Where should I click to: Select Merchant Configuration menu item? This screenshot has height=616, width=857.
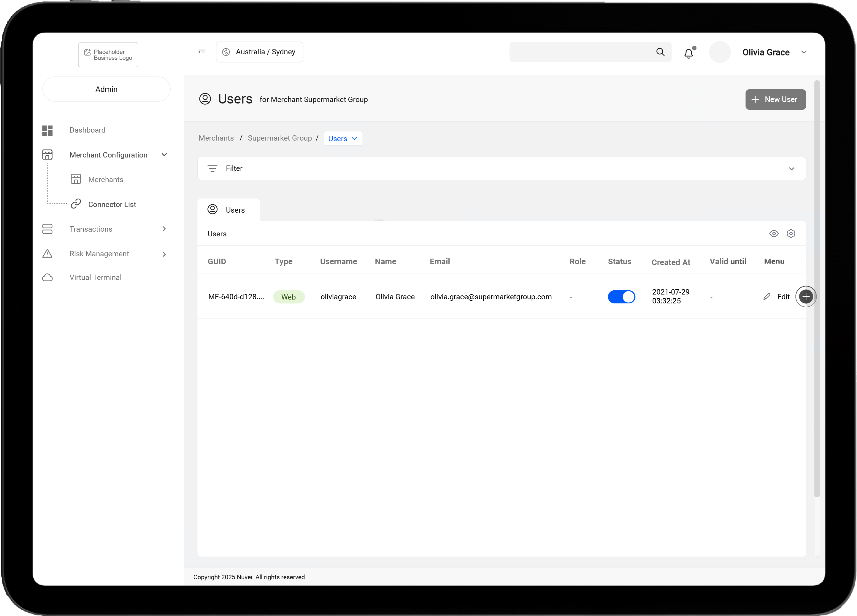[108, 155]
